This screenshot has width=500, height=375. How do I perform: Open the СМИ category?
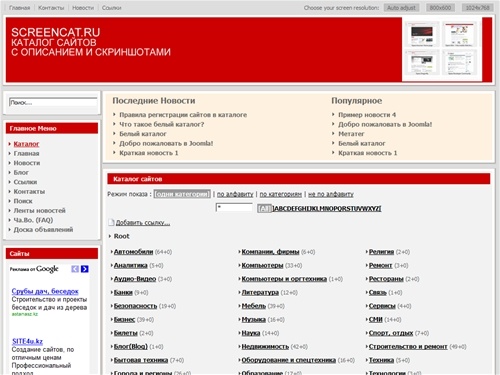[x=376, y=319]
